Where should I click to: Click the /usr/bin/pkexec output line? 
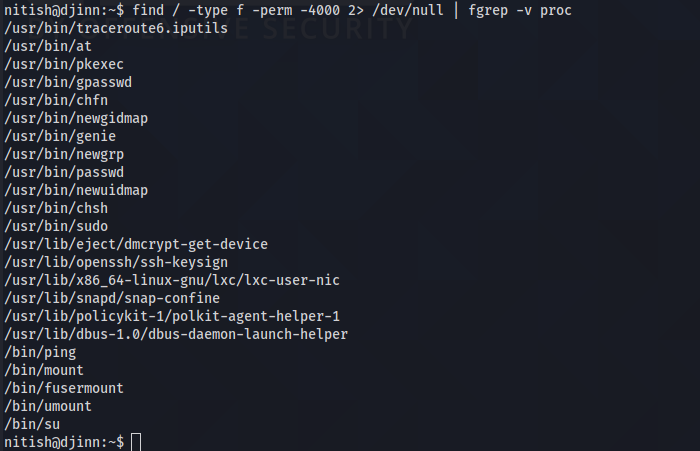pos(64,64)
